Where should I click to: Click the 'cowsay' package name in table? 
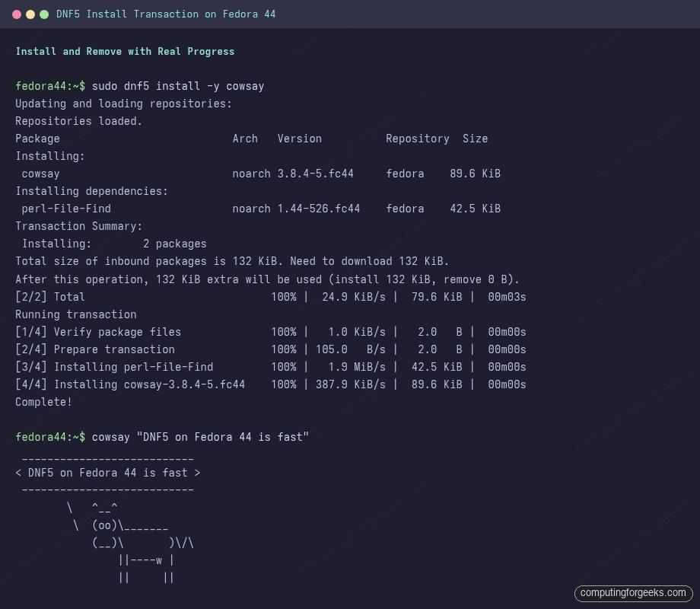tap(40, 174)
